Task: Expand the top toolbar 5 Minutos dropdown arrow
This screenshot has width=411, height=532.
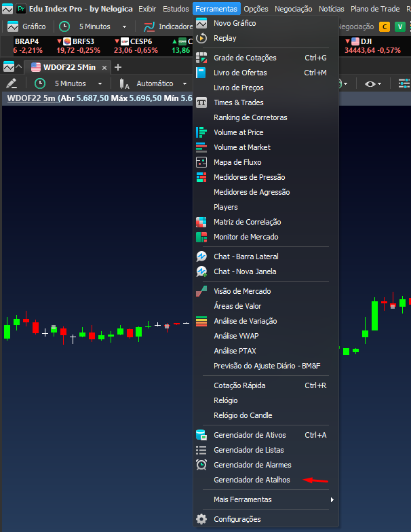Action: [125, 26]
